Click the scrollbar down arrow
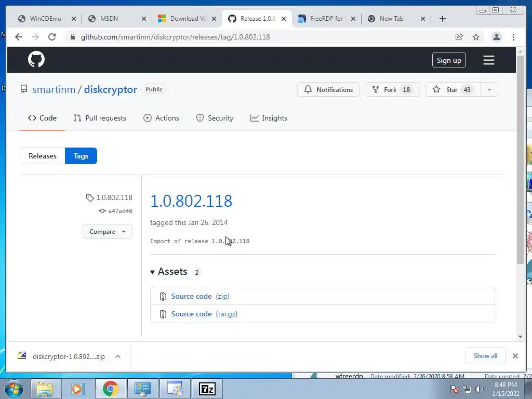The height and width of the screenshot is (399, 532). pos(520,337)
